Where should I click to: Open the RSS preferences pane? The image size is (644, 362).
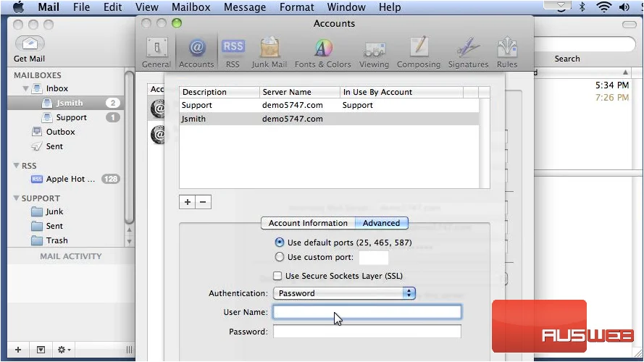tap(233, 53)
